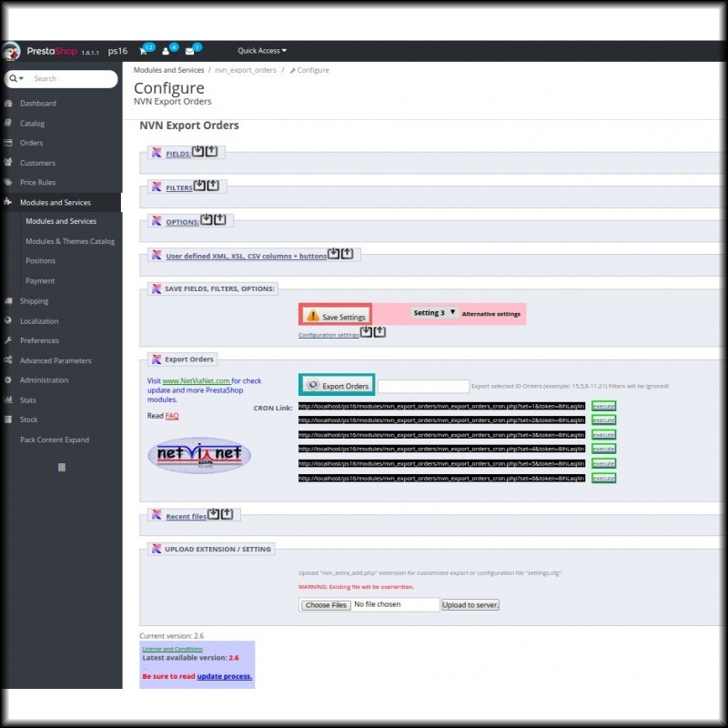
Task: Expand the FILTERS section link
Action: [x=179, y=187]
